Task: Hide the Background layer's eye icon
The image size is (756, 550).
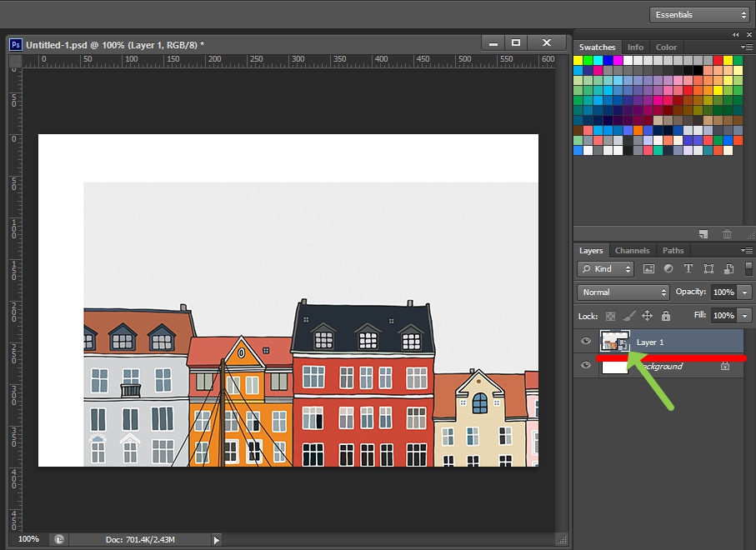Action: coord(586,365)
